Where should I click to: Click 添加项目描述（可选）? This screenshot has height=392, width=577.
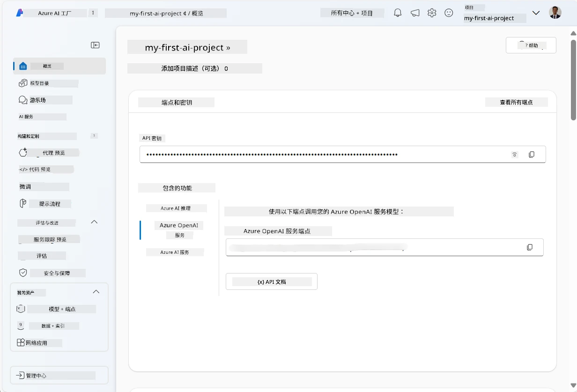(x=195, y=68)
